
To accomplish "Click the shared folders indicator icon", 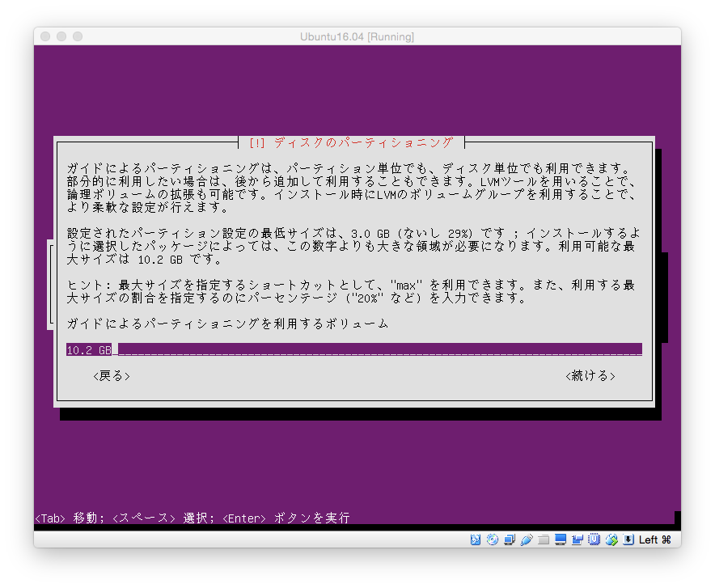I will (x=543, y=540).
